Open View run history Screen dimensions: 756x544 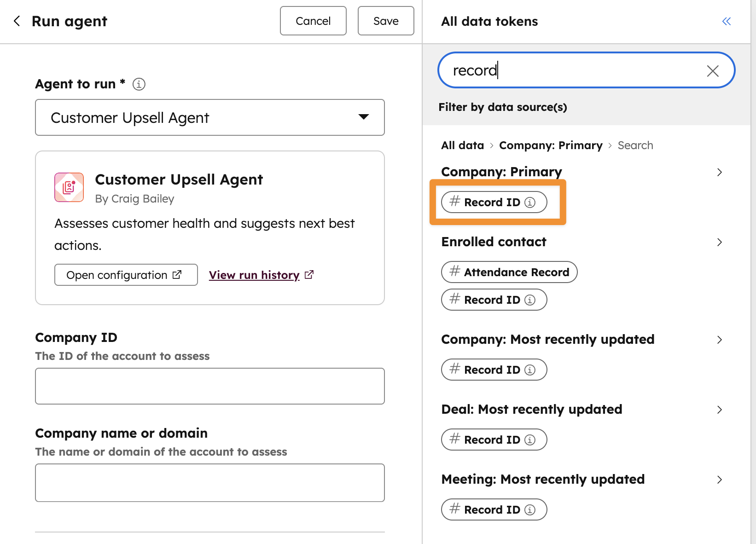tap(255, 274)
